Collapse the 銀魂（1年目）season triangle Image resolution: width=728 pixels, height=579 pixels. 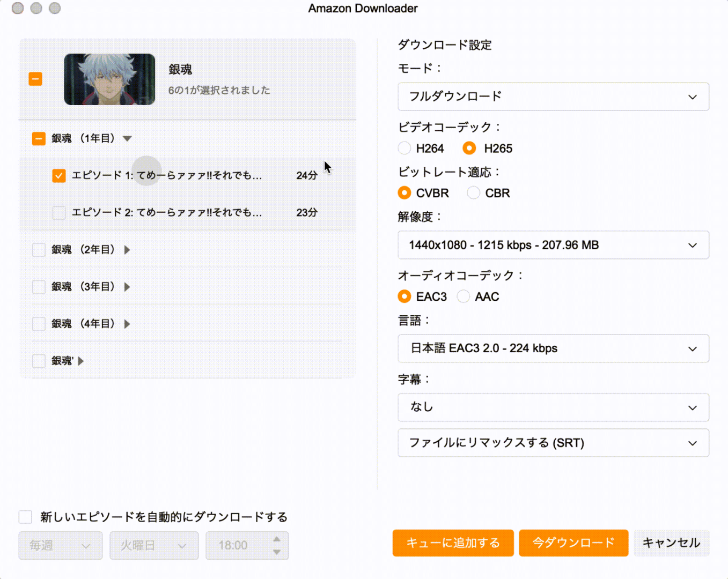click(x=127, y=139)
